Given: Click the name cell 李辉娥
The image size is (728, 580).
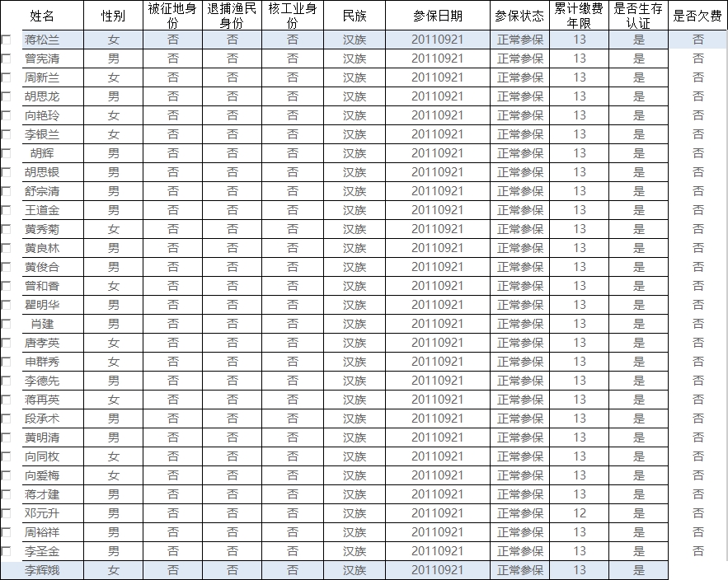Looking at the screenshot, I should pos(42,570).
